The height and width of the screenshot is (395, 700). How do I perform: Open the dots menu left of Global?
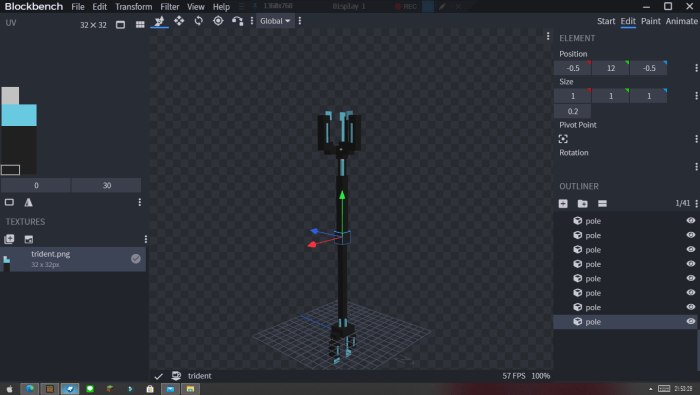[252, 21]
